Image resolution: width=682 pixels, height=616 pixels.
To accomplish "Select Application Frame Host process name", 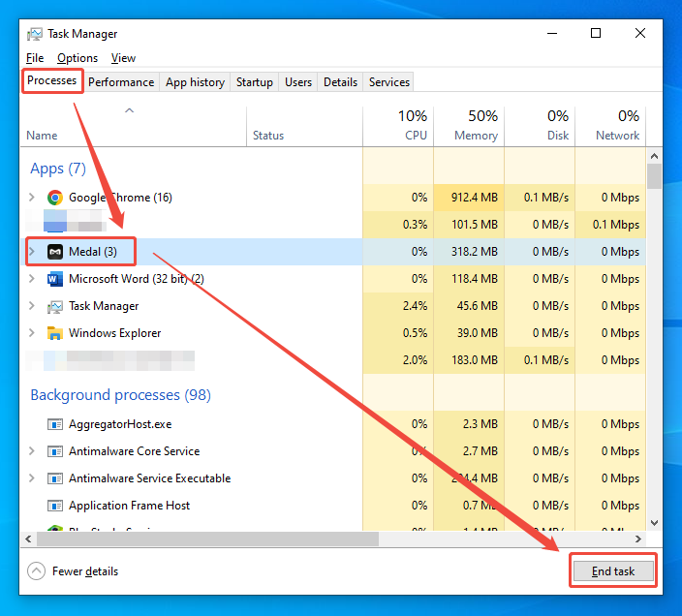I will 129,506.
